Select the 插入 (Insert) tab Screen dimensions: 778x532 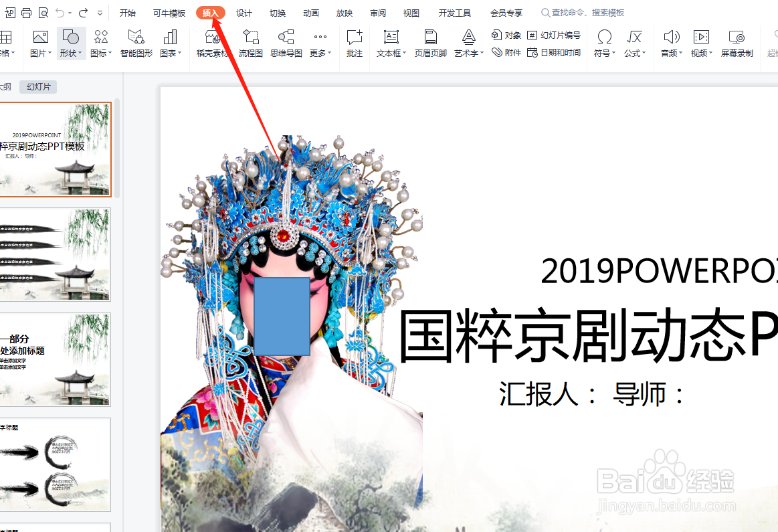(x=210, y=13)
